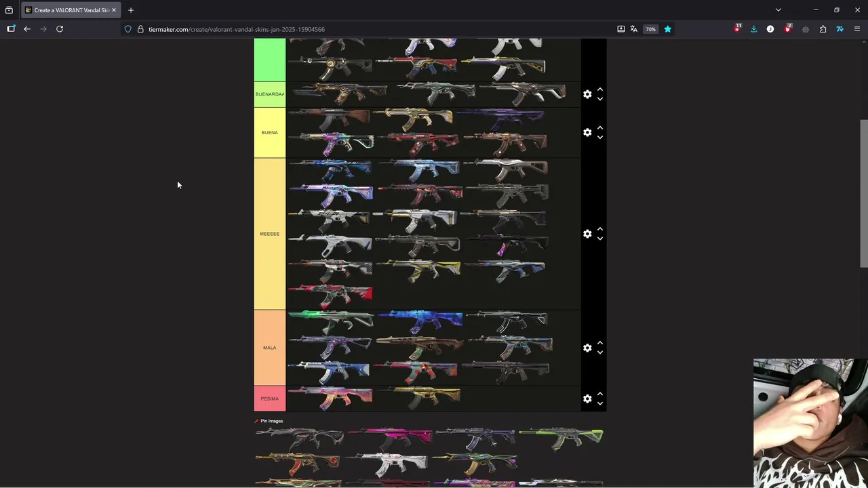Open the gray robot extension icon
Viewport: 868px width, 488px height.
pyautogui.click(x=806, y=29)
